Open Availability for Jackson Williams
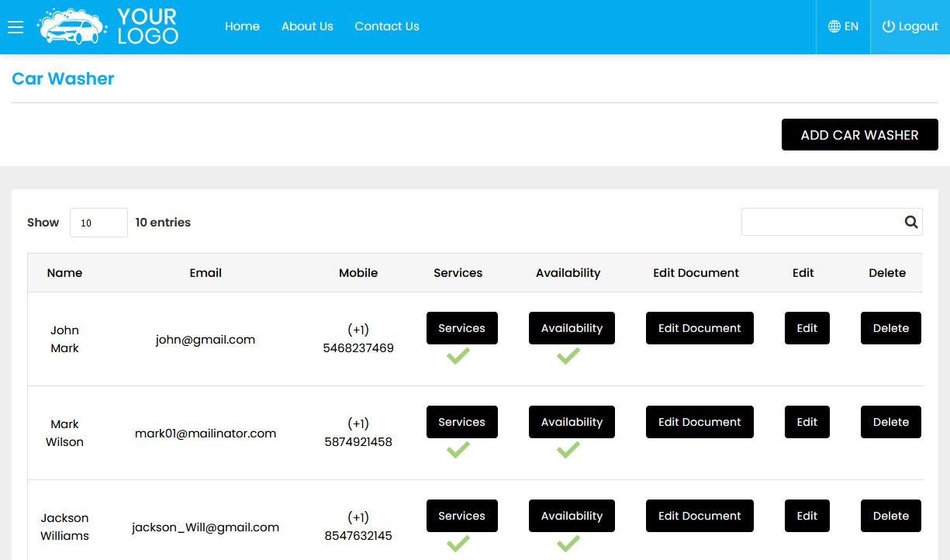 pos(572,516)
